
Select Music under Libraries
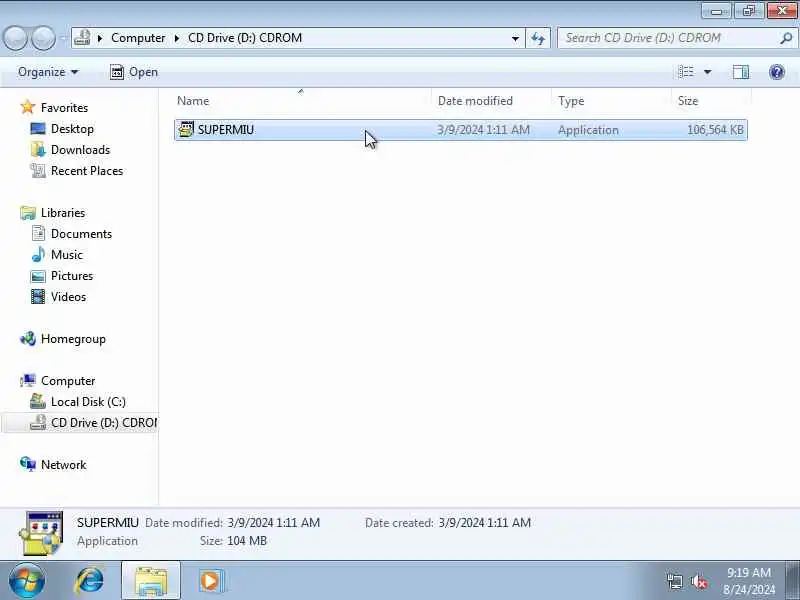[x=66, y=255]
